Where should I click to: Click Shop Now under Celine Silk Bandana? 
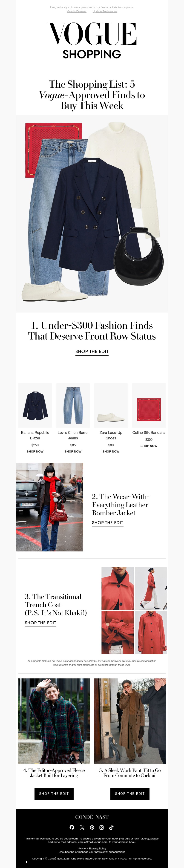(149, 446)
